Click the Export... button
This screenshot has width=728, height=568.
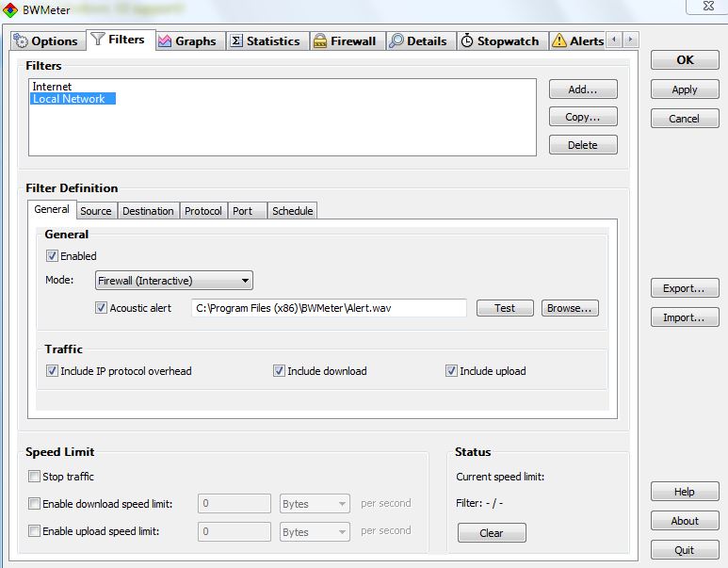tap(685, 288)
